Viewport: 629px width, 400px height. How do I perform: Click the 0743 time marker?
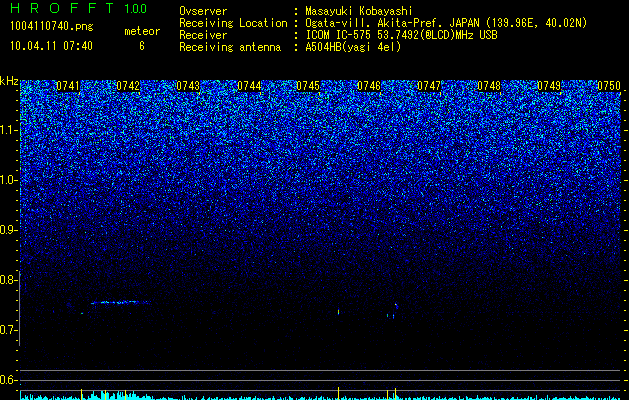[188, 86]
